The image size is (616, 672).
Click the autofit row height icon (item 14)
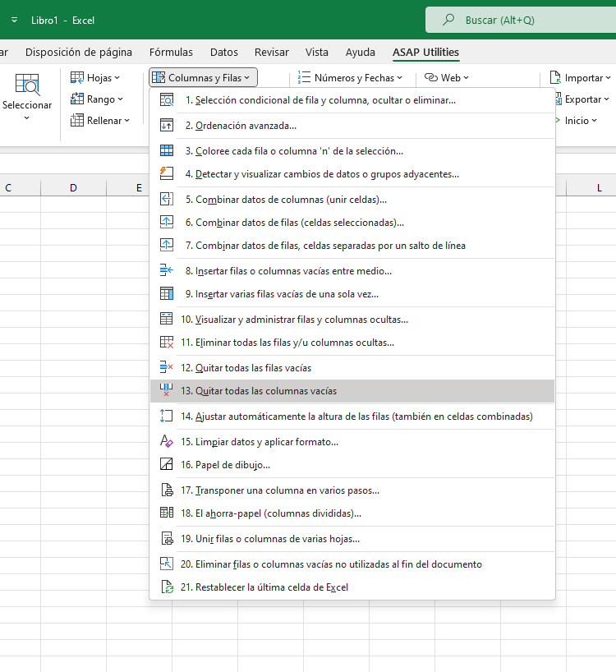(x=166, y=416)
